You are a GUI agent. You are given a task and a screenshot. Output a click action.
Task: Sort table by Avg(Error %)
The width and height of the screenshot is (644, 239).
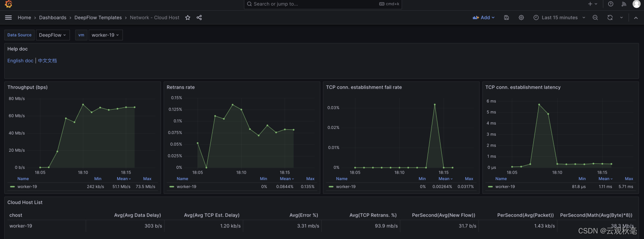click(x=304, y=215)
